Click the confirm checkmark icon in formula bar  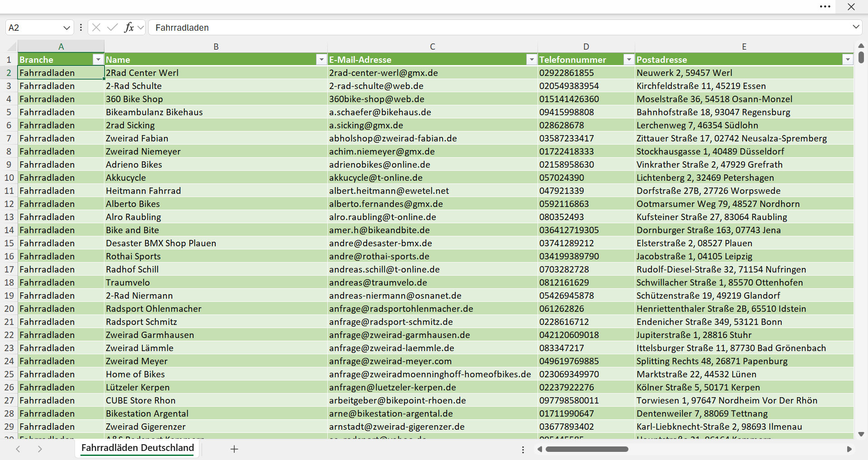tap(113, 28)
